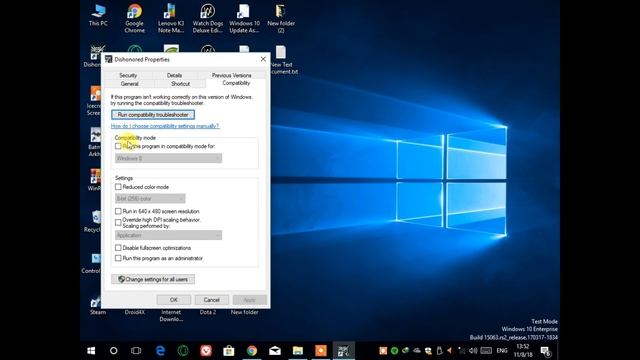
Task: Switch to the Security tab
Action: tap(128, 75)
